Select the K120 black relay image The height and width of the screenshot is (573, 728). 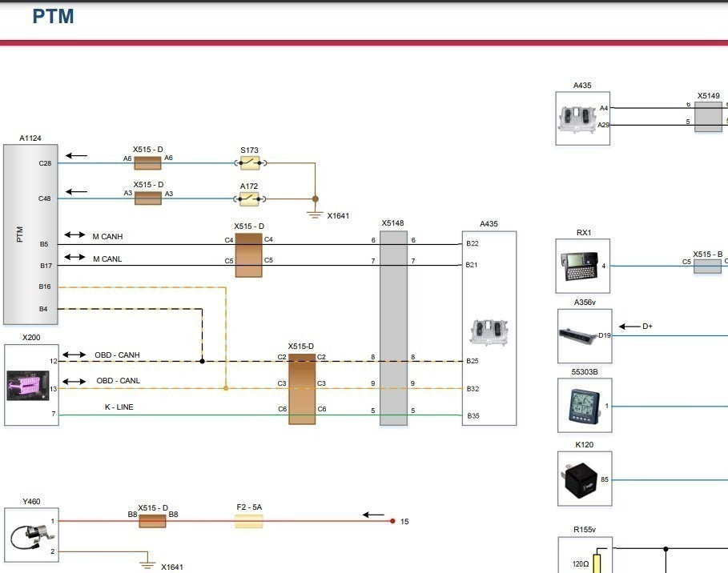point(579,479)
